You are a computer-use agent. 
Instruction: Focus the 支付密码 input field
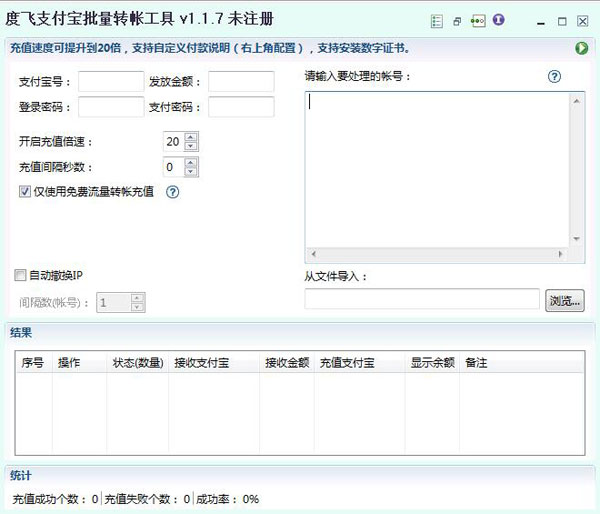pos(241,106)
